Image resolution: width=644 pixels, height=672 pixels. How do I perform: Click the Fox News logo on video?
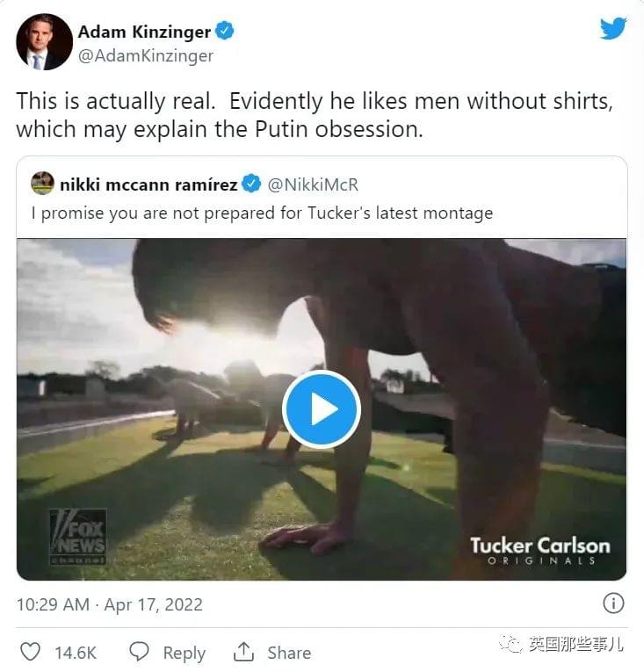77,536
